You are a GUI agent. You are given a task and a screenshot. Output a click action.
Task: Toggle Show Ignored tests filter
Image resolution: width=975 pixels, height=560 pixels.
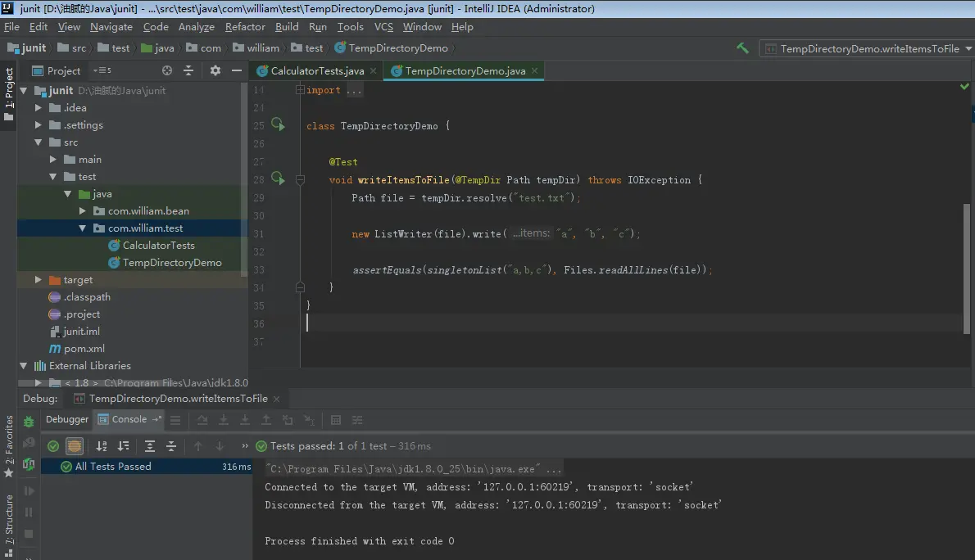coord(74,445)
